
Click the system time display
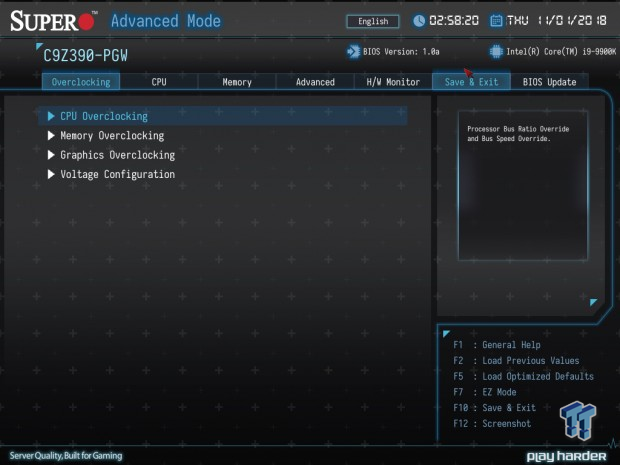[454, 21]
